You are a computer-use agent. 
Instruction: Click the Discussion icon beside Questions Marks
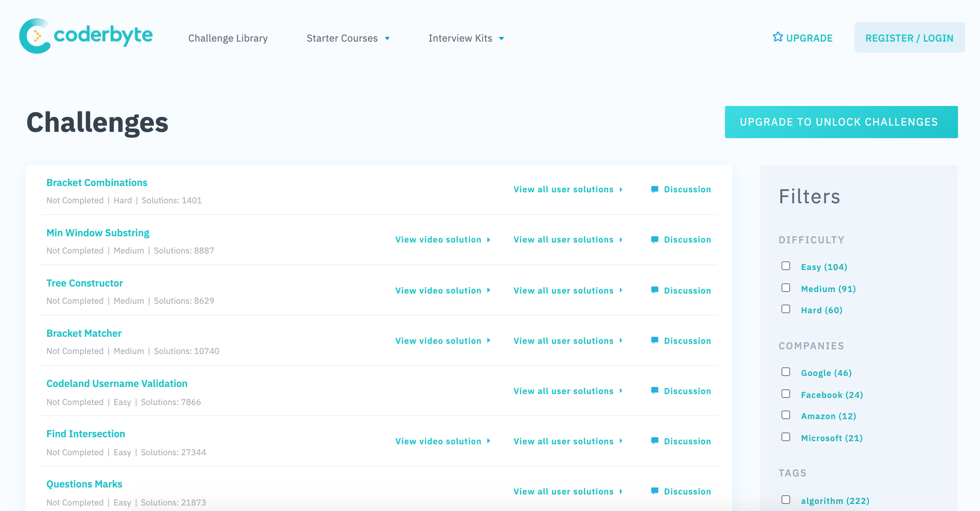pyautogui.click(x=654, y=491)
